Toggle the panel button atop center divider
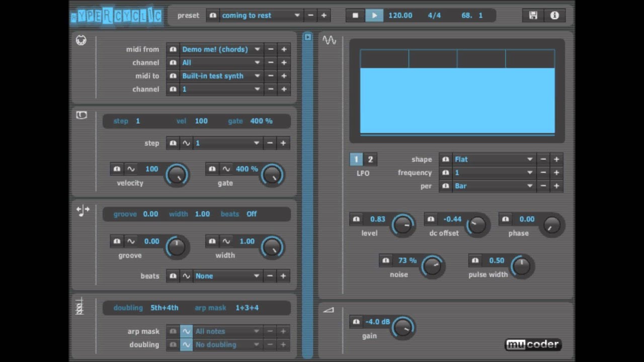The height and width of the screenshot is (362, 644). (x=308, y=37)
